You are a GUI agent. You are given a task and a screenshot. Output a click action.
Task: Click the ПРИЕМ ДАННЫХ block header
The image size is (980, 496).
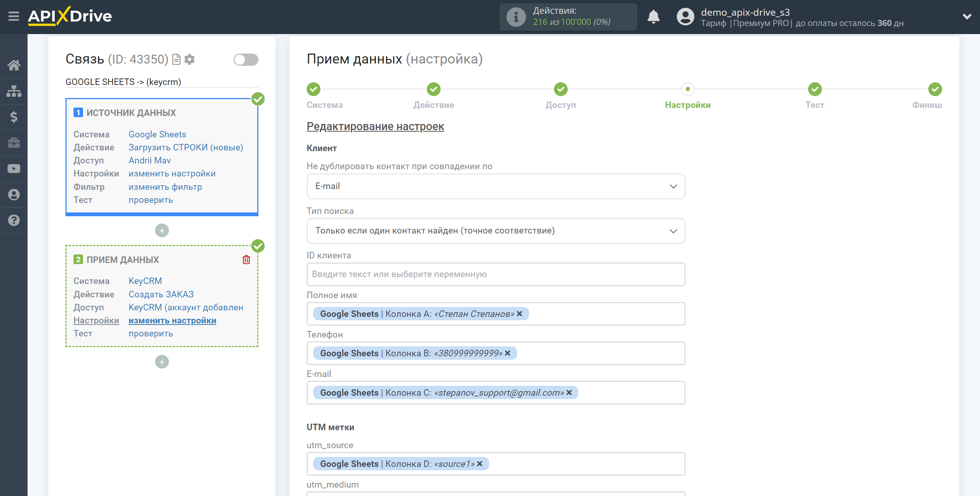(122, 260)
